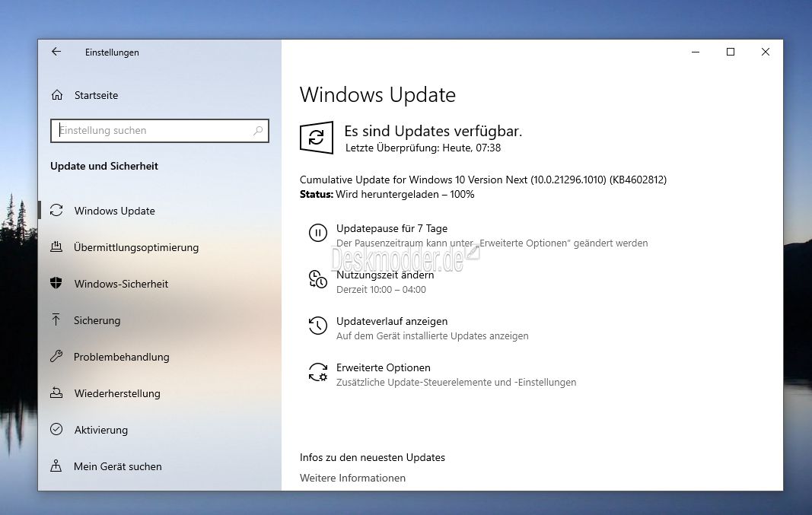Navigate to Wiederherstellung
Viewport: 812px width, 515px height.
[x=117, y=393]
